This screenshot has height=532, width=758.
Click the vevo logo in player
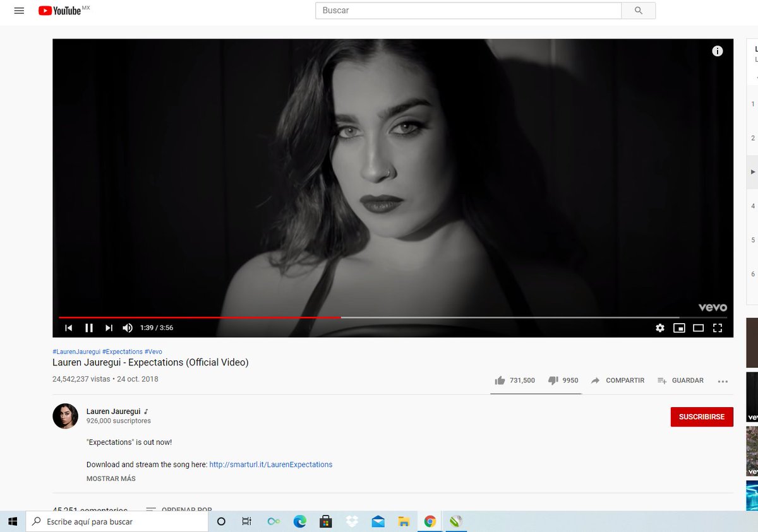click(713, 307)
